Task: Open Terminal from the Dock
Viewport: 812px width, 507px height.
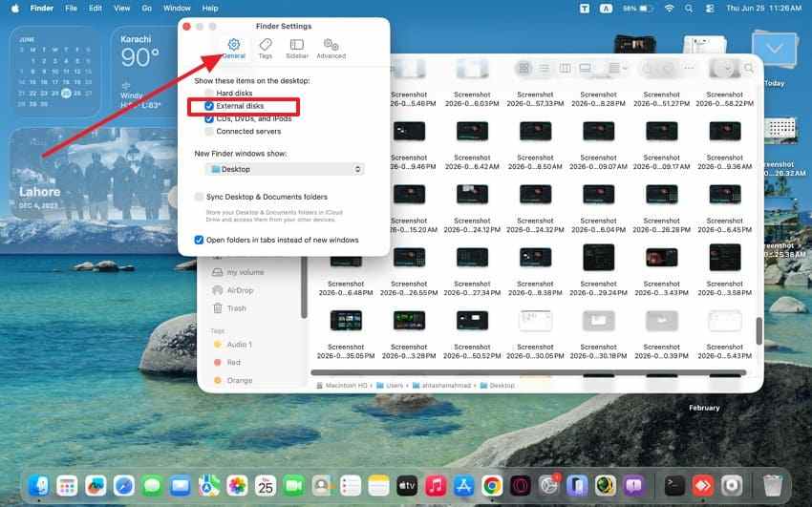Action: (674, 486)
